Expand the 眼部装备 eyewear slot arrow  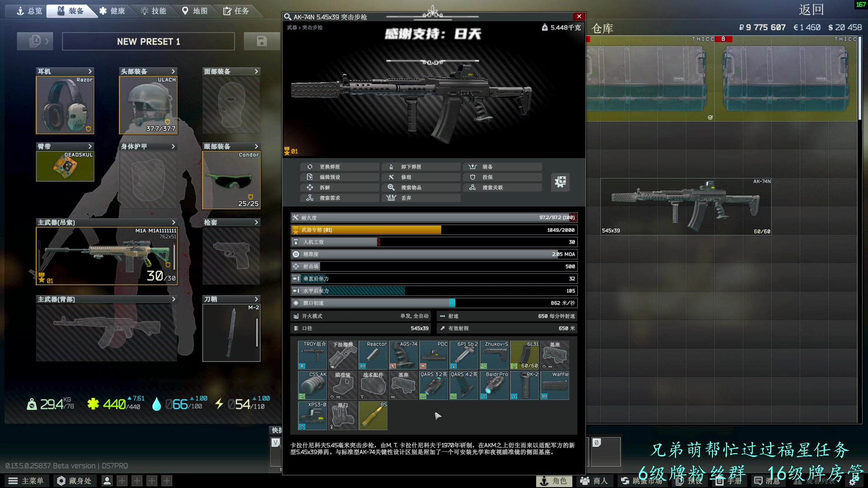(x=256, y=146)
